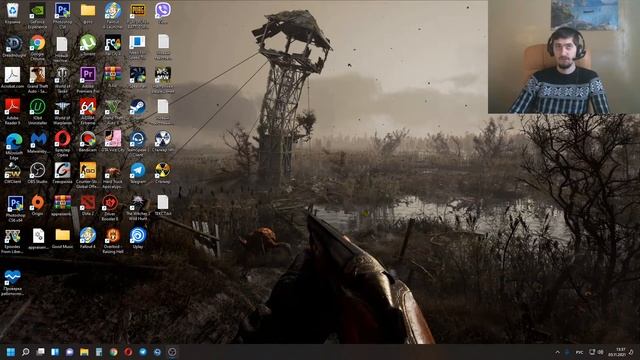
Task: Select the OBS Studio desktop icon
Action: tap(37, 174)
